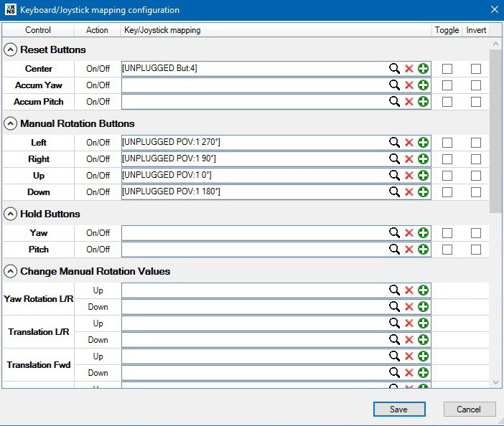This screenshot has height=426, width=504.
Task: Add a mapping for Hold Pitch with green plus
Action: [x=423, y=250]
